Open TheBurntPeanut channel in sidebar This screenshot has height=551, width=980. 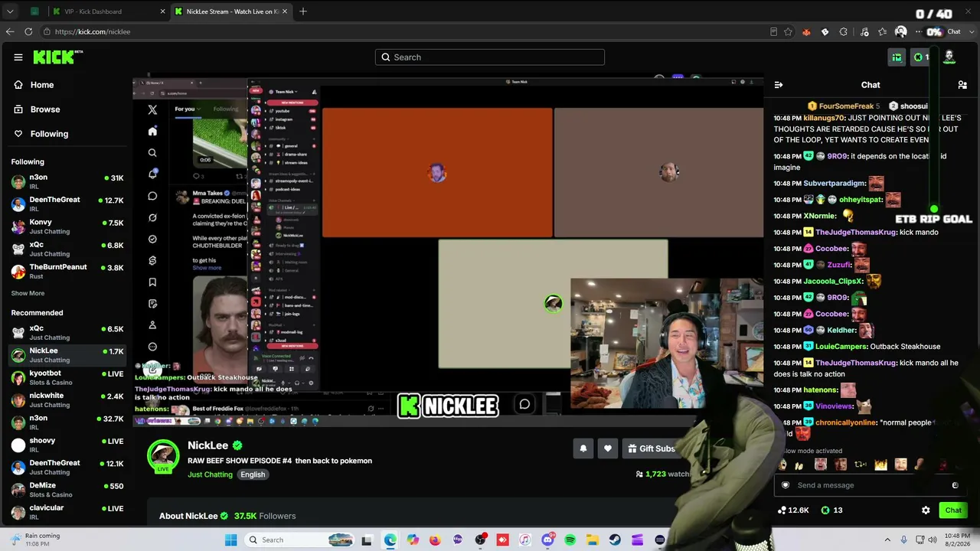click(x=67, y=271)
